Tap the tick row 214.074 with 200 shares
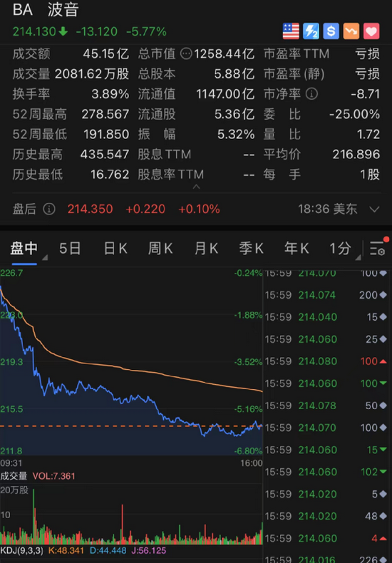This screenshot has width=392, height=563. 326,295
